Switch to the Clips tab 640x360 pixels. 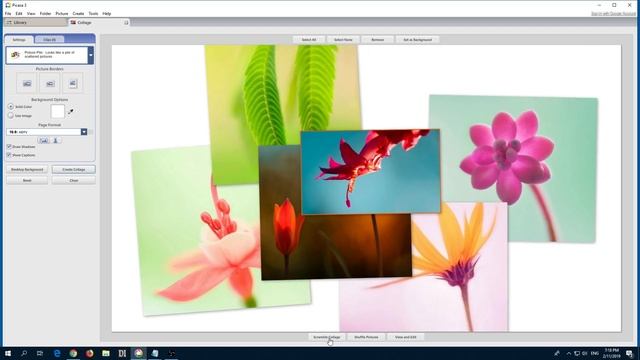coord(49,40)
